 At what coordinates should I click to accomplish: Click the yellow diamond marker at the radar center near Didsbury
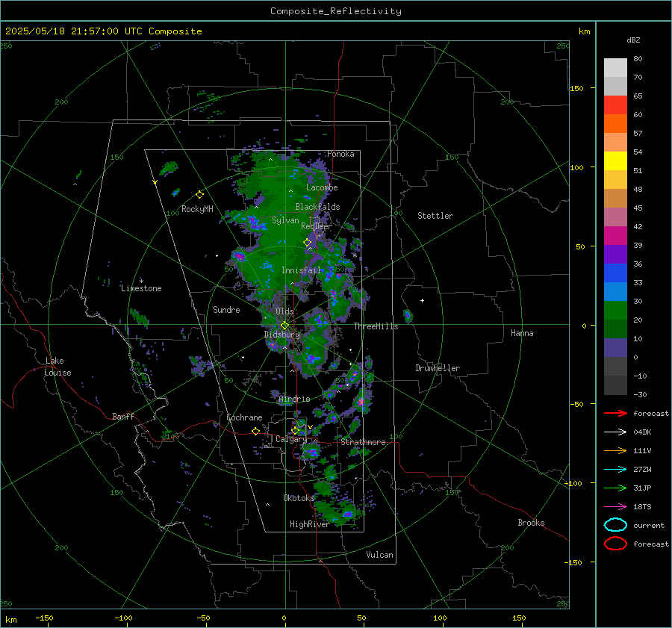(284, 326)
